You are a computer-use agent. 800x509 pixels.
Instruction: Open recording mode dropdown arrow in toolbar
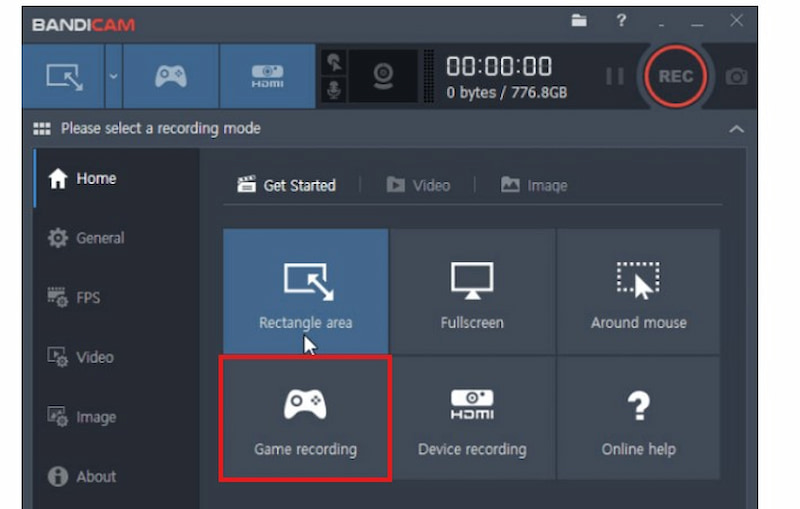[112, 77]
